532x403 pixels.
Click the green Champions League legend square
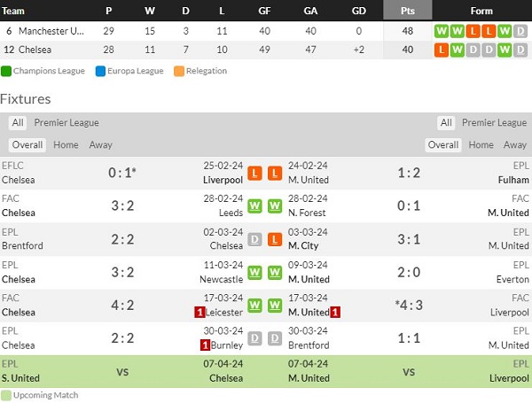point(6,71)
